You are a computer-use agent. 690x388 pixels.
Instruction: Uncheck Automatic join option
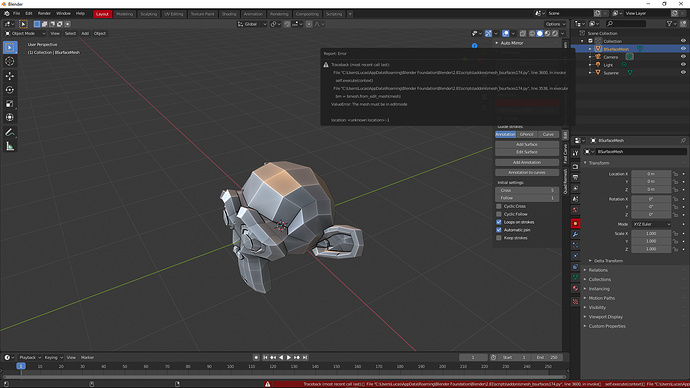(499, 230)
